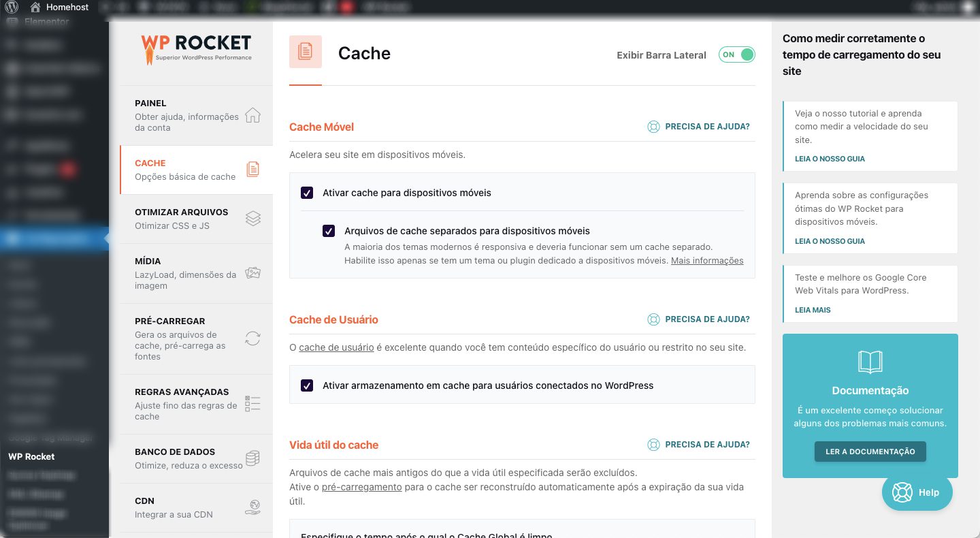The width and height of the screenshot is (980, 538).
Task: Click the checklist icon beside Regras Avançadas
Action: click(x=252, y=404)
